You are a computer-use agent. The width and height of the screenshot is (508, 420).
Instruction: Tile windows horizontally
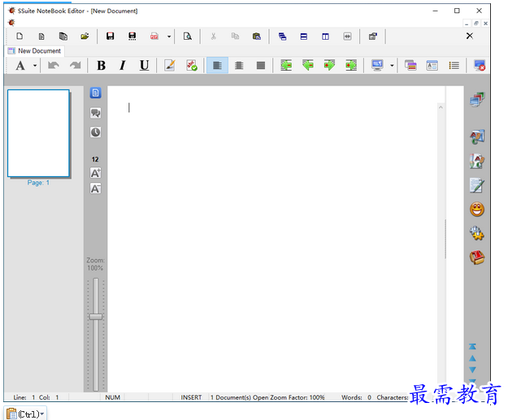coord(303,37)
